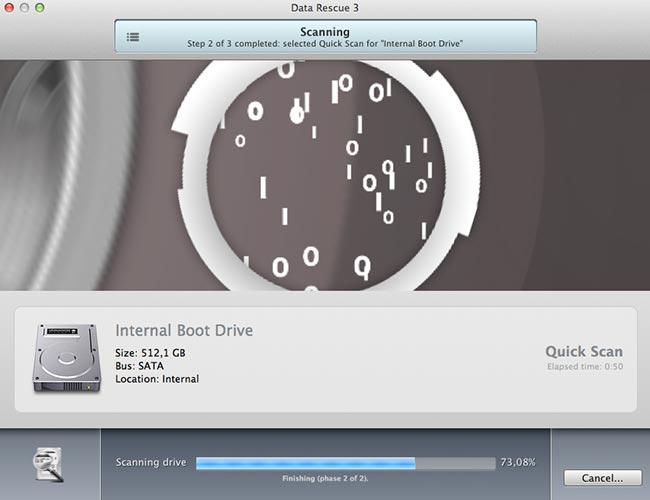Click the 'Step 2 of 3 completed' status text
The height and width of the screenshot is (500, 650).
325,44
